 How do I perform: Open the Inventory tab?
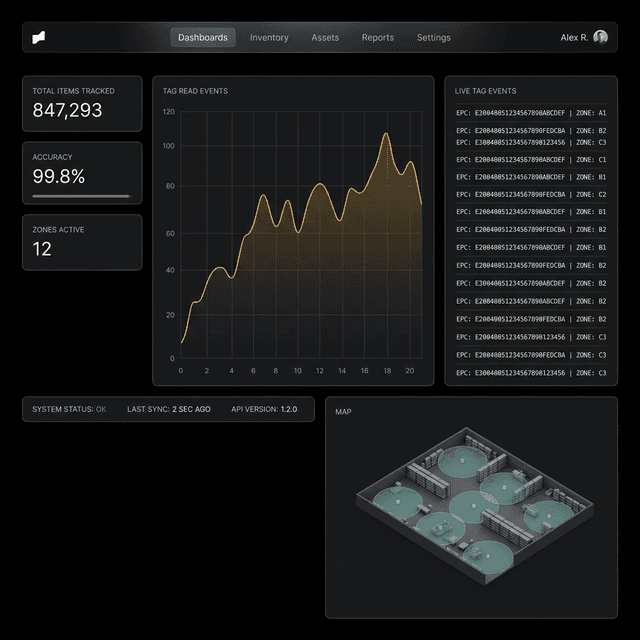click(269, 38)
